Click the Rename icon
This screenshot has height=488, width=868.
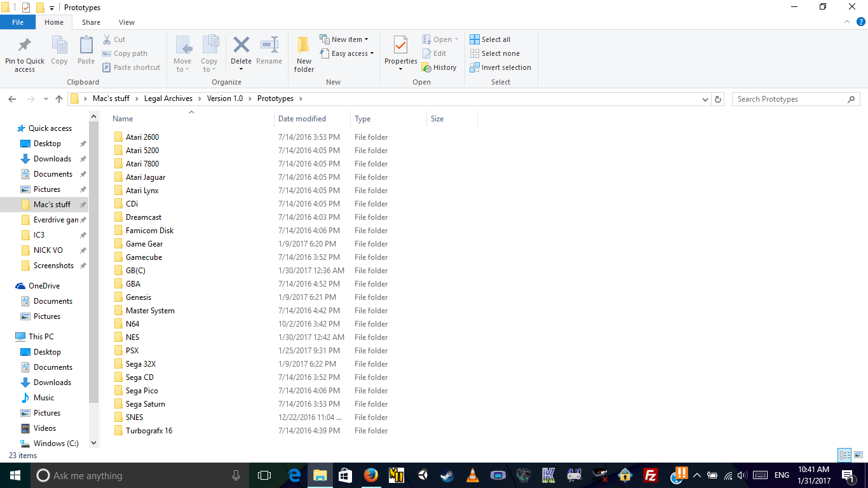tap(269, 45)
